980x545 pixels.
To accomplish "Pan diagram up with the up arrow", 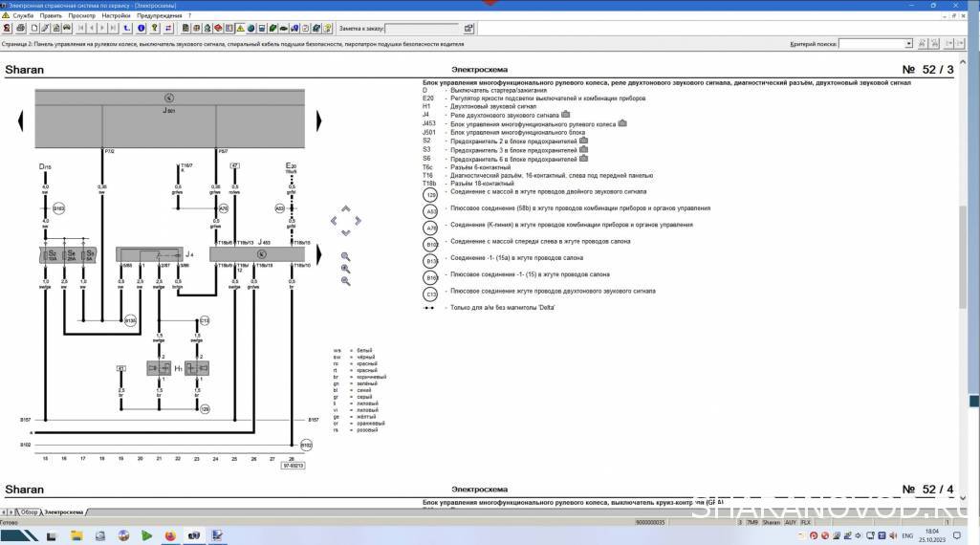I will 345,208.
